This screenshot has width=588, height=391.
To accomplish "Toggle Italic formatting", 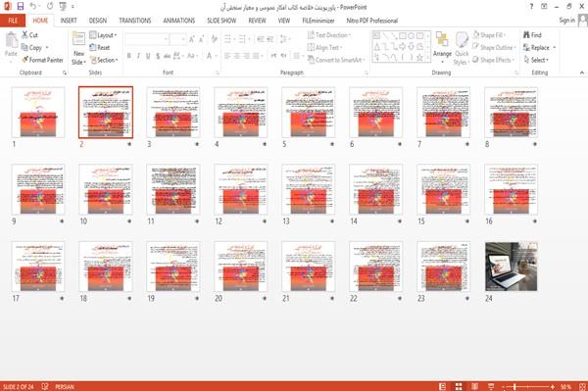I will (x=138, y=56).
